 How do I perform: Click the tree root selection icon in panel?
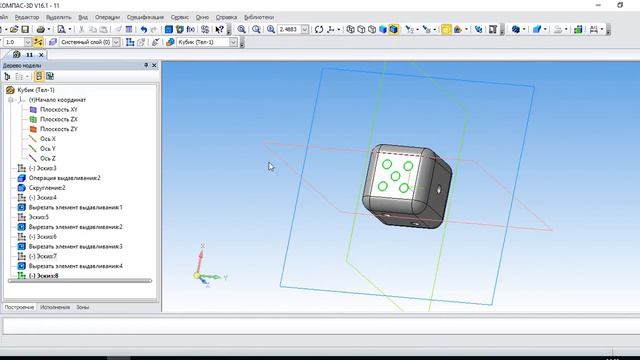tap(7, 76)
